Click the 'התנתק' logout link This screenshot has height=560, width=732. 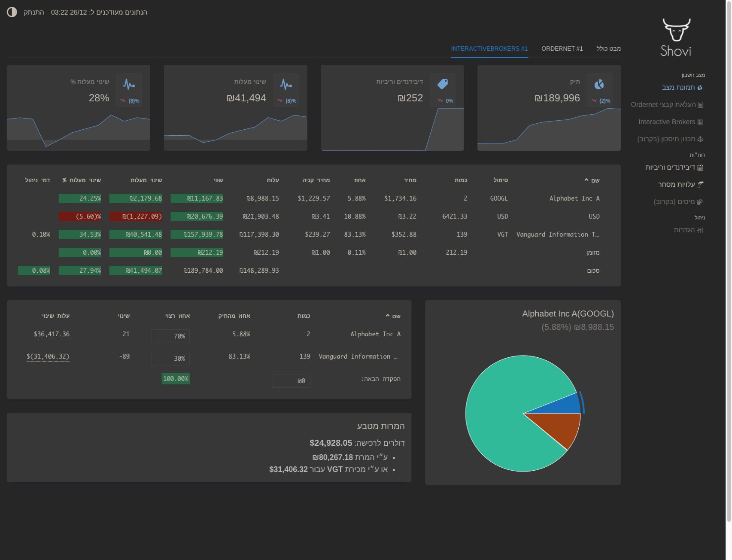click(34, 12)
